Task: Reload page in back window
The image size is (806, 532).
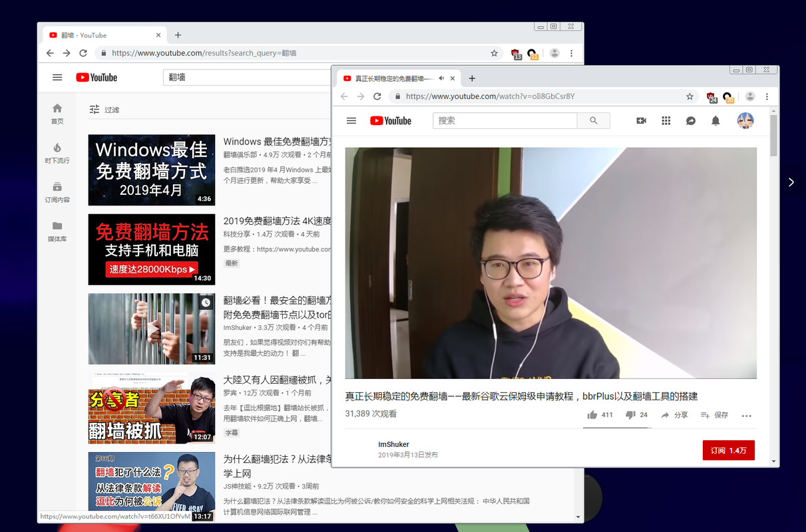Action: [83, 53]
